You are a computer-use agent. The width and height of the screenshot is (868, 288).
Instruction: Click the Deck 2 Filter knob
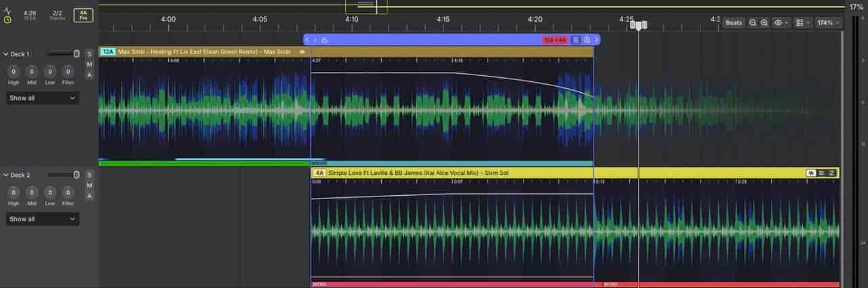tap(68, 192)
